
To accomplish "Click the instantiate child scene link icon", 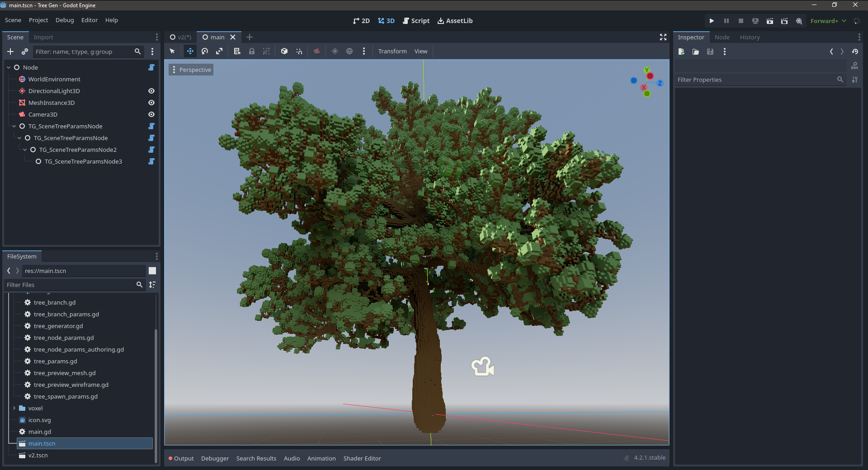I will tap(25, 52).
